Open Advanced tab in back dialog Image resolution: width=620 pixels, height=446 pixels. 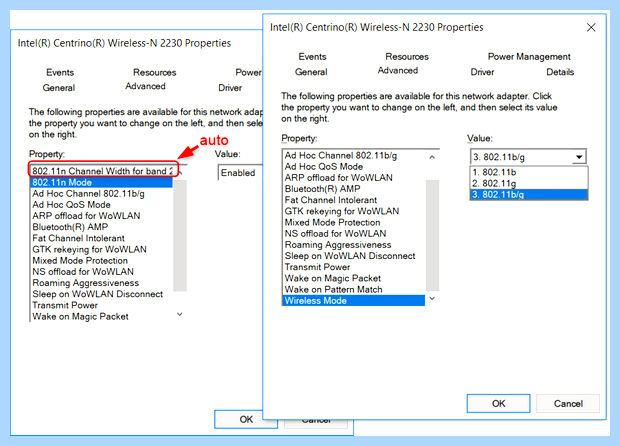(145, 86)
